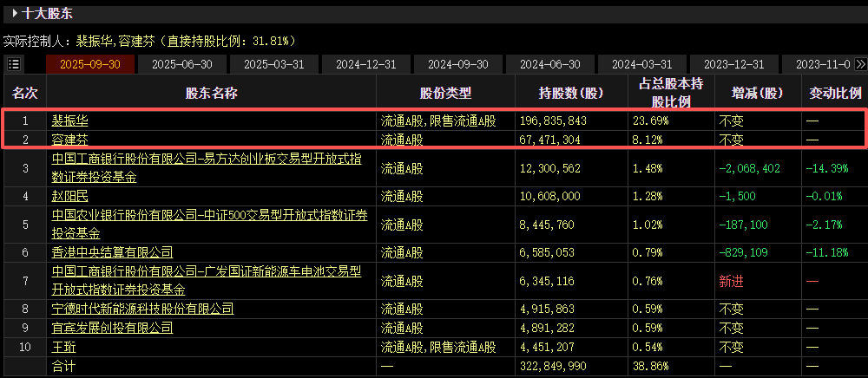This screenshot has width=868, height=378.
Task: Open 宁德时代新能源科技股份有限公司 link
Action: (143, 309)
